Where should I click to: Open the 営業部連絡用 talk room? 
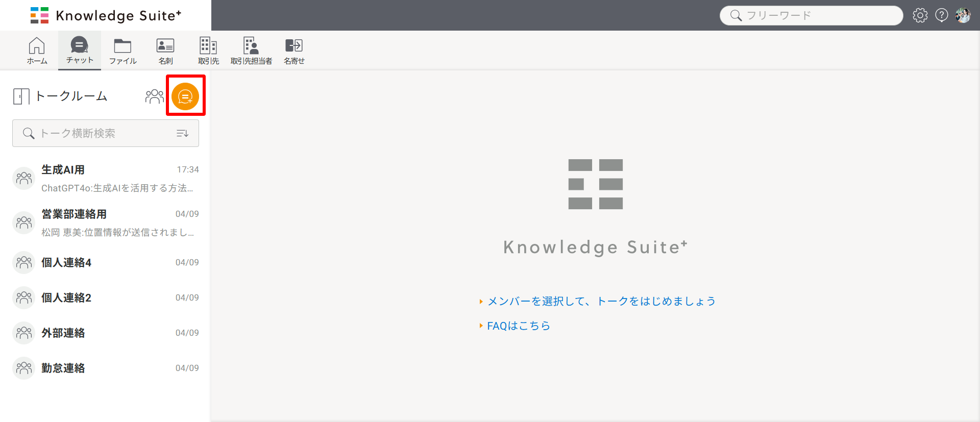[x=106, y=223]
